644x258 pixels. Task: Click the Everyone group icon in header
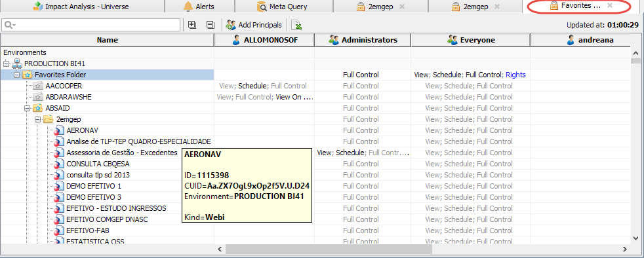tap(453, 40)
